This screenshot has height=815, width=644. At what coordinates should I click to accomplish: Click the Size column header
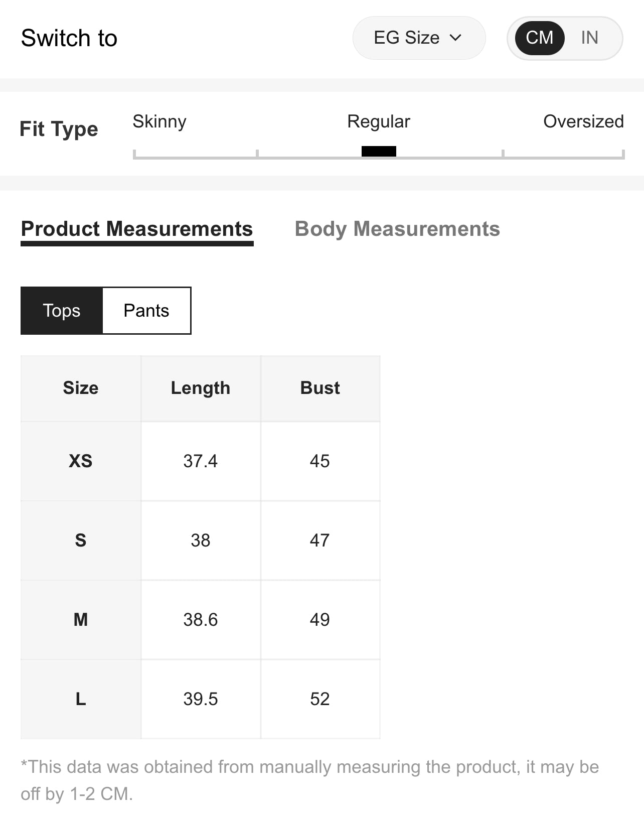coord(81,388)
